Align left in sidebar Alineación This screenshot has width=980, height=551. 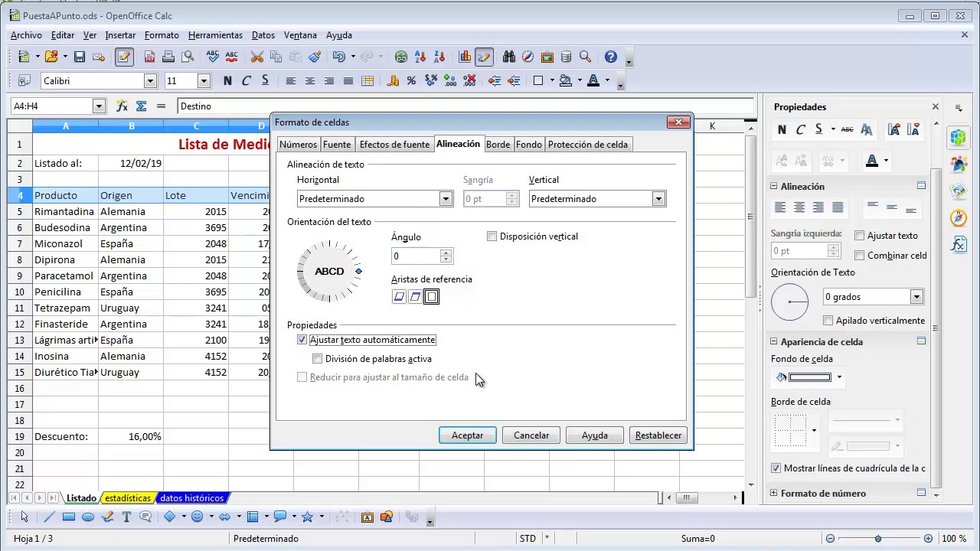click(x=780, y=207)
